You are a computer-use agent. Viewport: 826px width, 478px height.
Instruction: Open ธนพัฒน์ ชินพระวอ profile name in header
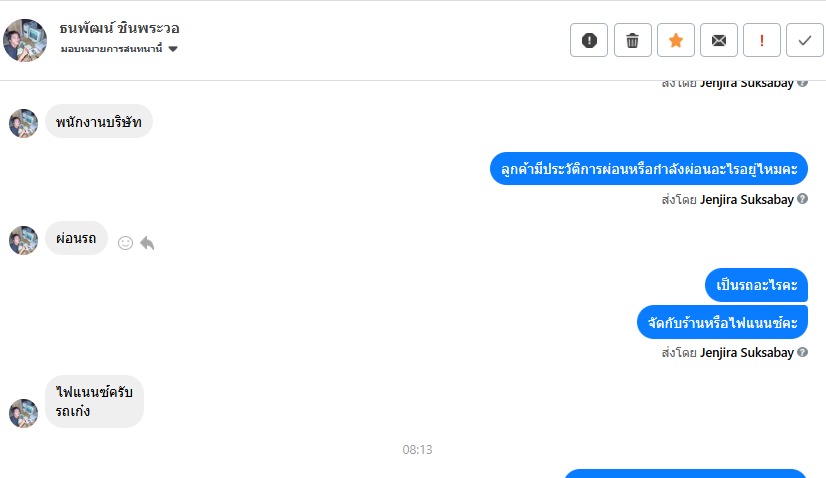pyautogui.click(x=119, y=28)
